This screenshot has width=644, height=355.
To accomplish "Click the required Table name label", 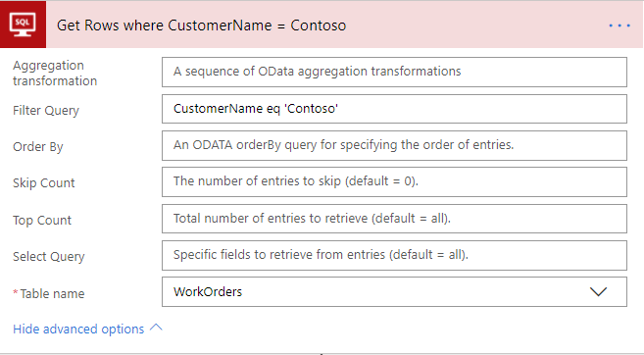I will [48, 293].
